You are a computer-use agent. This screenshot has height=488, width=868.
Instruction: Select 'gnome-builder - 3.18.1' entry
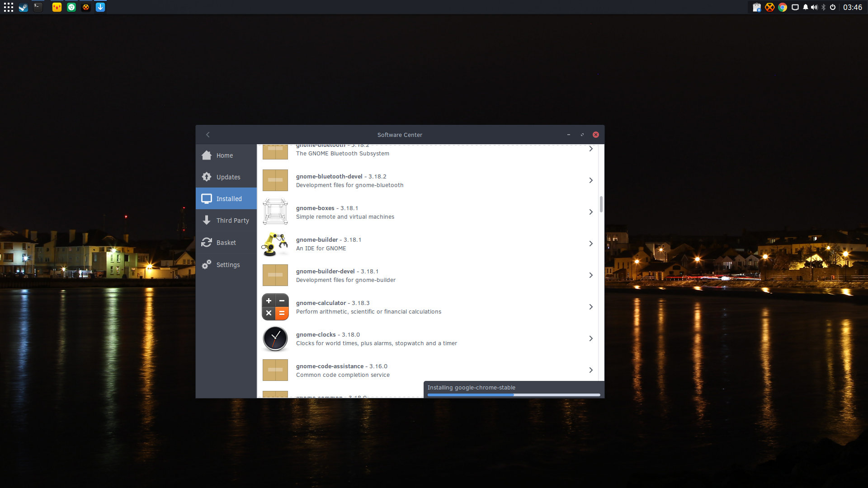coord(329,240)
